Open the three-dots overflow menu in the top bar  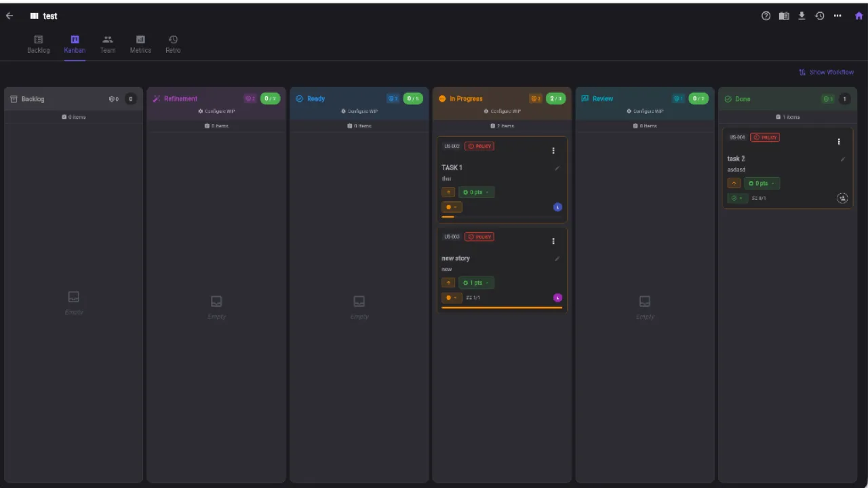pos(837,16)
